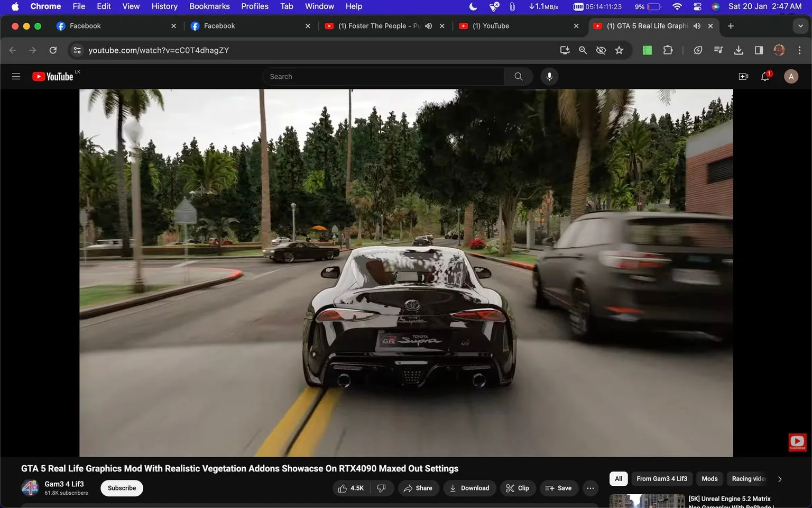Open the Apple menu
This screenshot has width=812, height=508.
(x=15, y=6)
